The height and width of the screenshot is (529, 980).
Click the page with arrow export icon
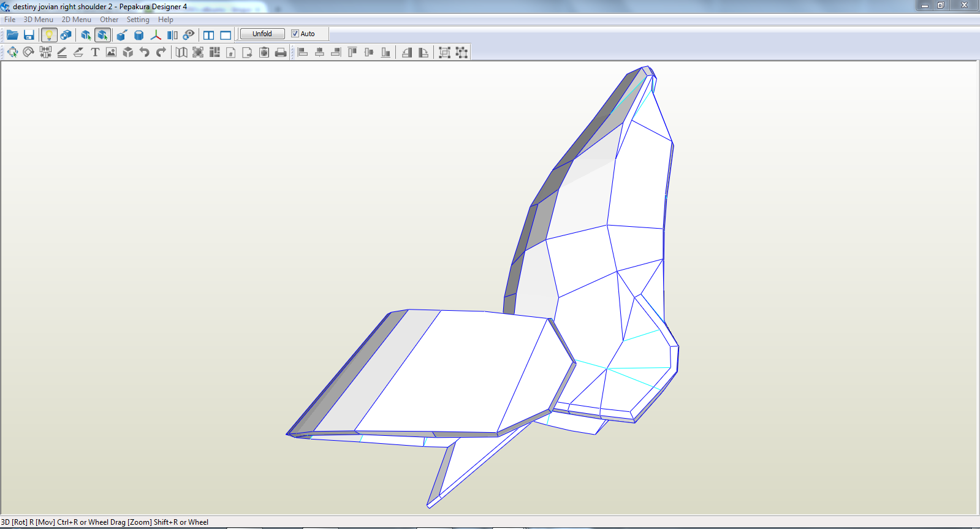(248, 52)
